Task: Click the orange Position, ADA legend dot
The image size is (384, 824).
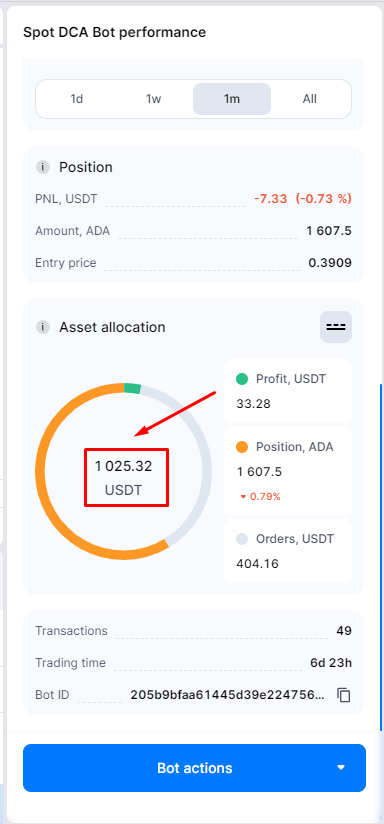Action: click(242, 447)
